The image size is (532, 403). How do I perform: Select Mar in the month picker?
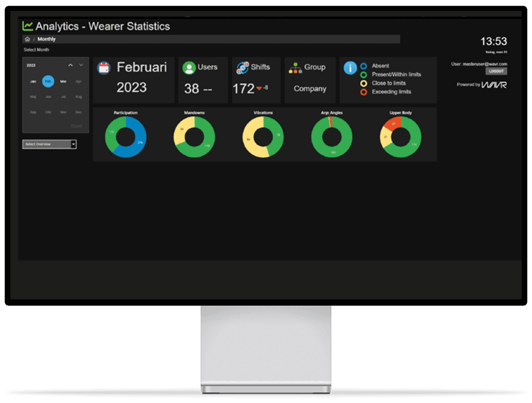pyautogui.click(x=63, y=82)
